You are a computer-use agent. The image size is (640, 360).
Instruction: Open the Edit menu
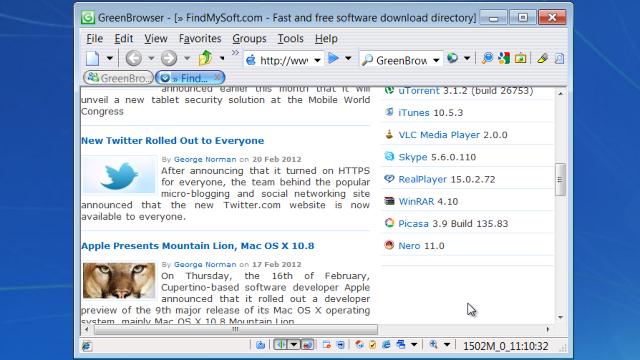(124, 38)
